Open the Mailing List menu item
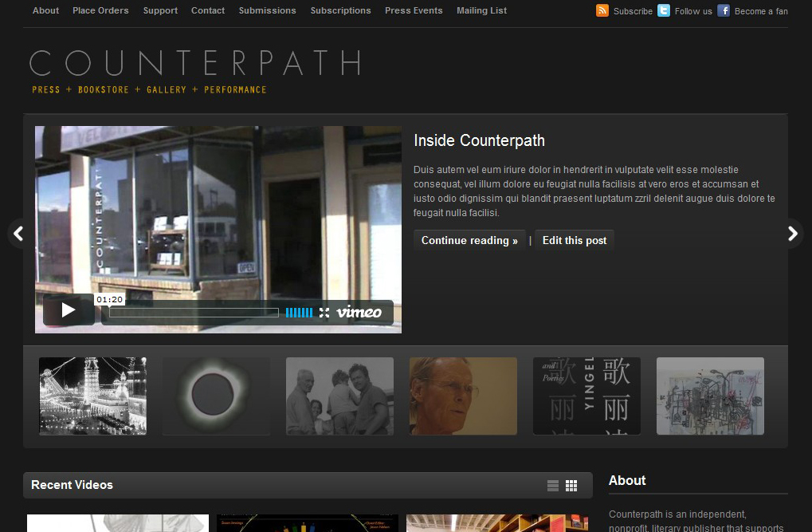This screenshot has height=532, width=812. [481, 10]
